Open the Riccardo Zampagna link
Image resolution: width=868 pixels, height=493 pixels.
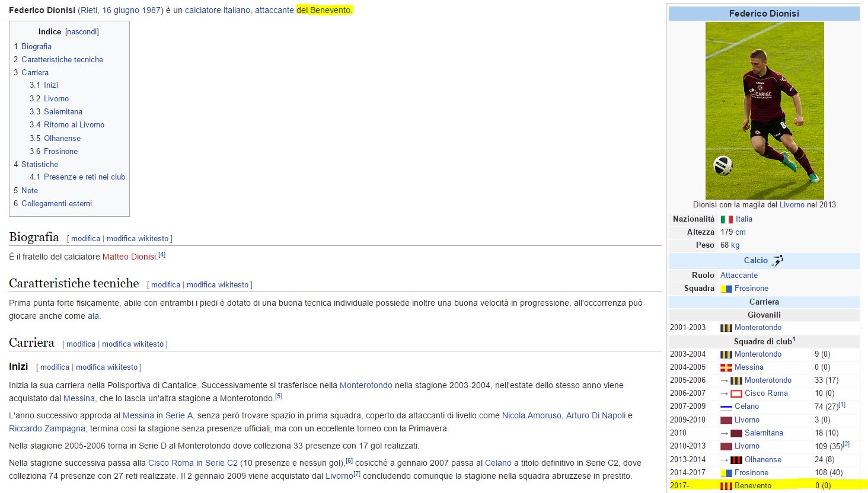(47, 429)
